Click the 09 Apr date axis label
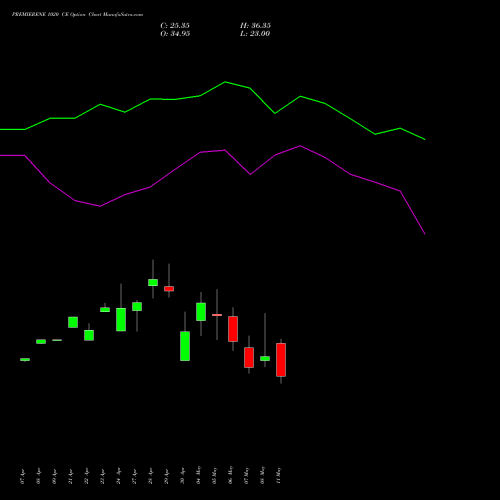Viewport: 500px width, 500px height. pos(54,477)
